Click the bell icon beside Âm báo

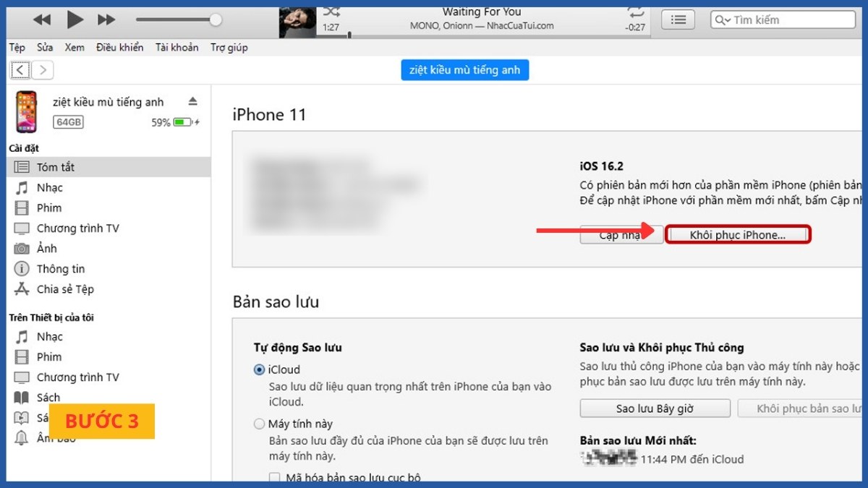pyautogui.click(x=22, y=437)
